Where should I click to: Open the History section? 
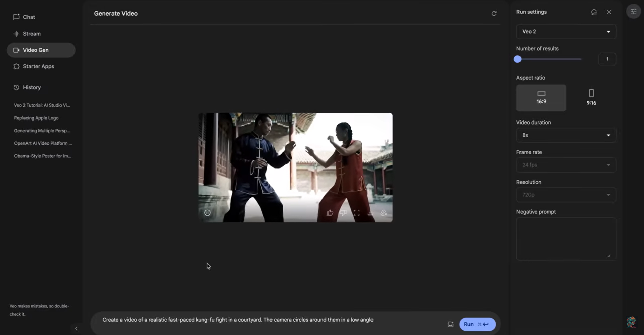[32, 87]
